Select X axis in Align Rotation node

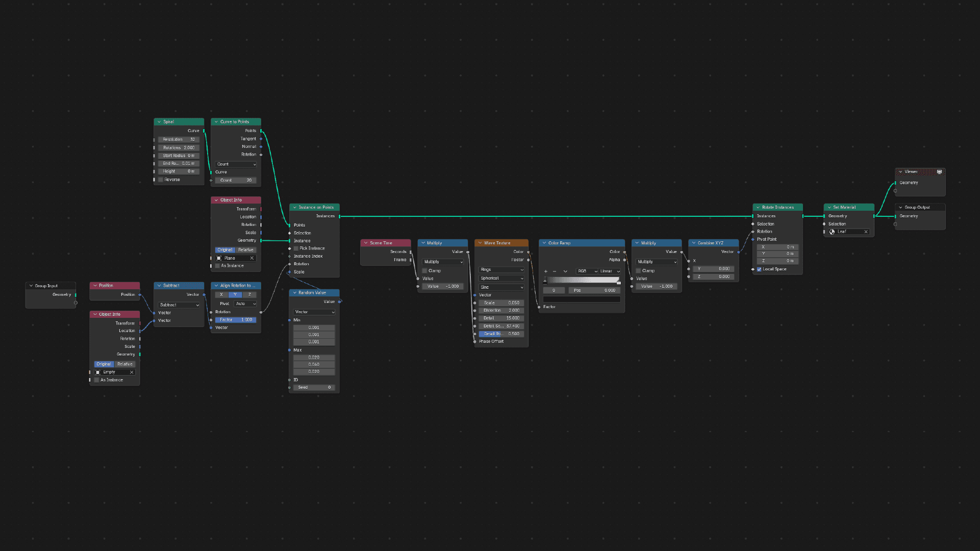221,295
